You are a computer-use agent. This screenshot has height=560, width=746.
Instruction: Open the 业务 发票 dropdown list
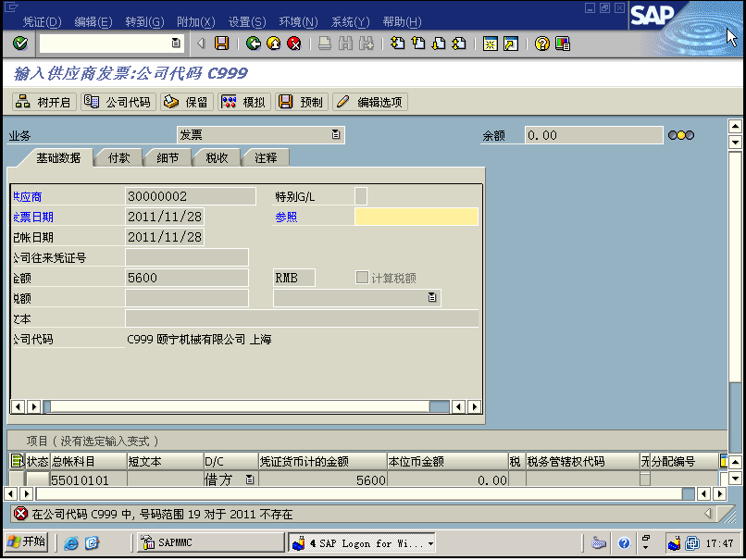click(336, 135)
